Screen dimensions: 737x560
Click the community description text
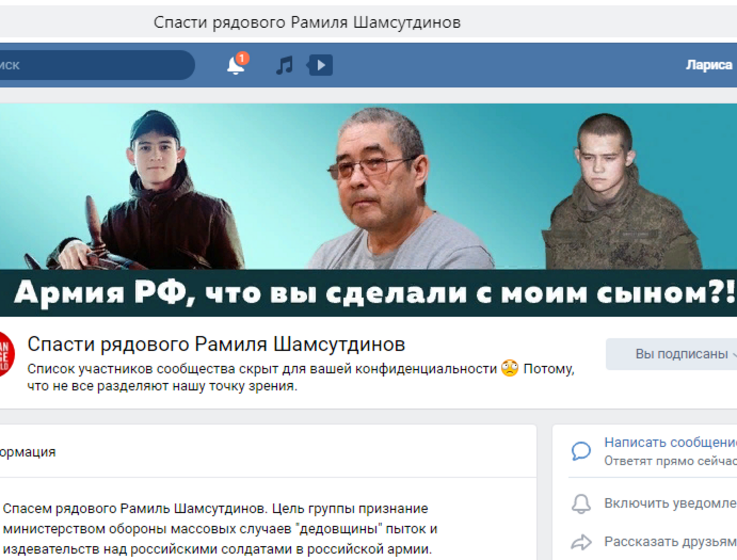point(220,529)
